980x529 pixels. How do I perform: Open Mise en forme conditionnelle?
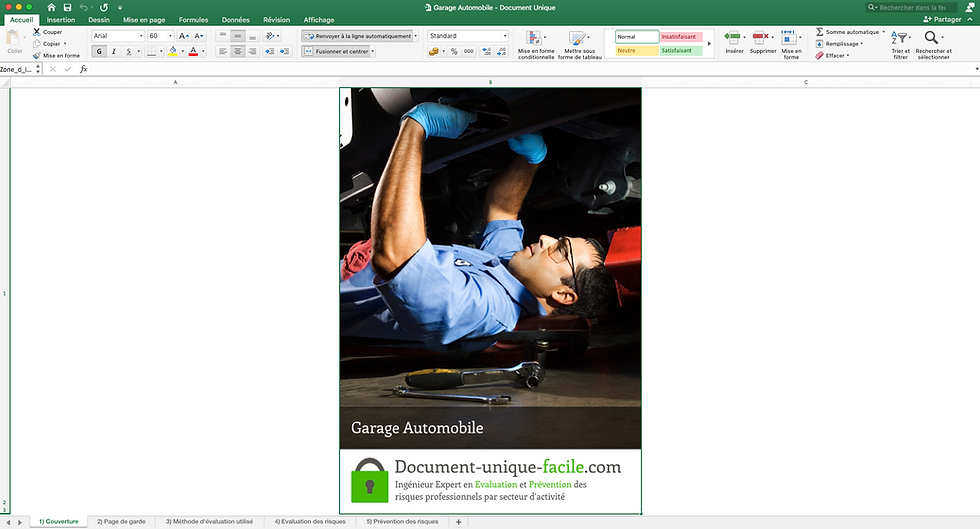pyautogui.click(x=536, y=45)
